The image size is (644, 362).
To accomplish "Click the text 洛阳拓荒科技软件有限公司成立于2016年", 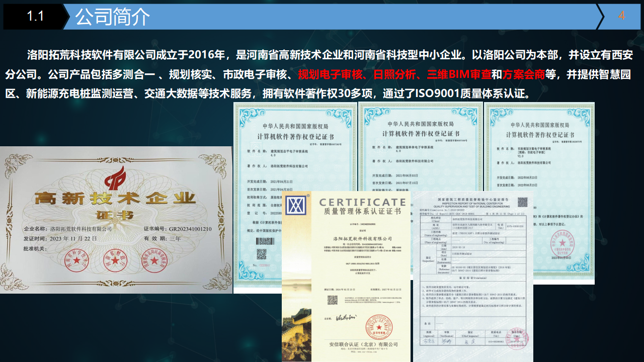I will (x=126, y=54).
